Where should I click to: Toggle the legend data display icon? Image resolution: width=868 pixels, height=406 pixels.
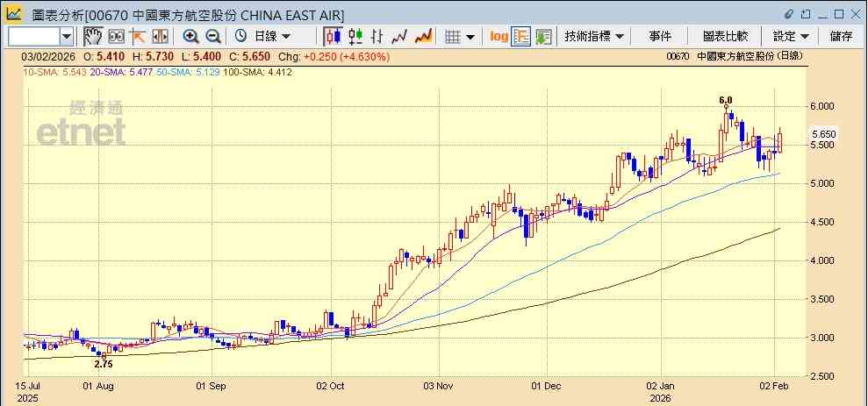coord(521,37)
